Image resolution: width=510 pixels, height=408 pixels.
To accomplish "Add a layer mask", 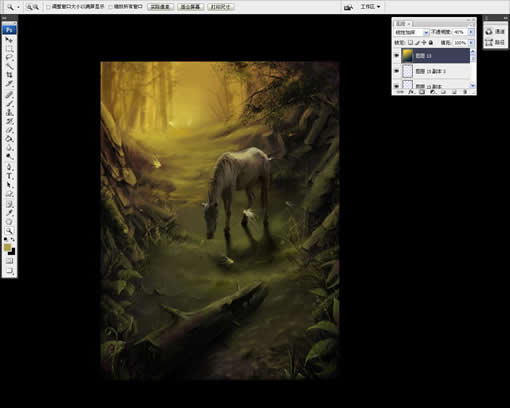I will coord(422,92).
